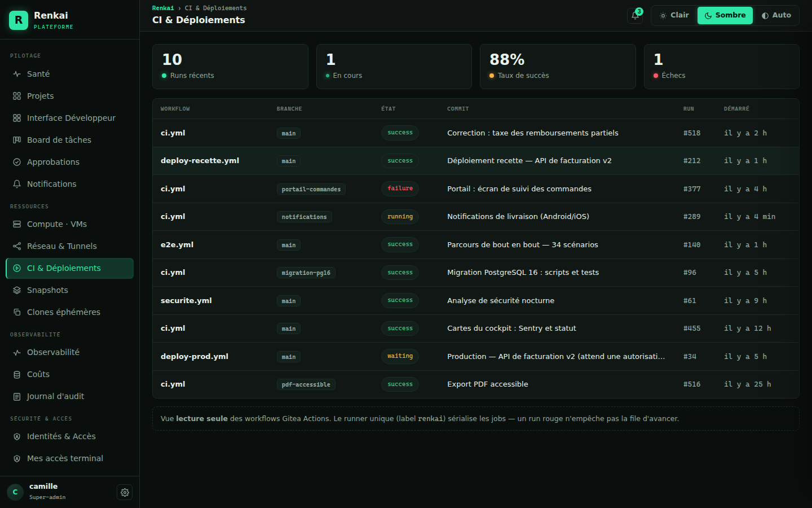This screenshot has width=812, height=508.
Task: Click the Snapshots layers icon
Action: pyautogui.click(x=17, y=290)
